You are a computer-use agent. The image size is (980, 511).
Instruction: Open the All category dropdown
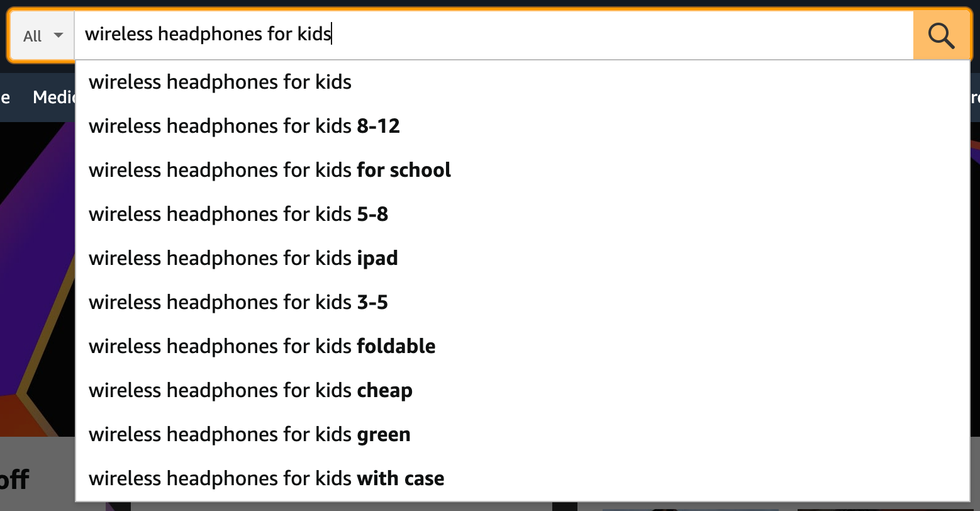[40, 35]
